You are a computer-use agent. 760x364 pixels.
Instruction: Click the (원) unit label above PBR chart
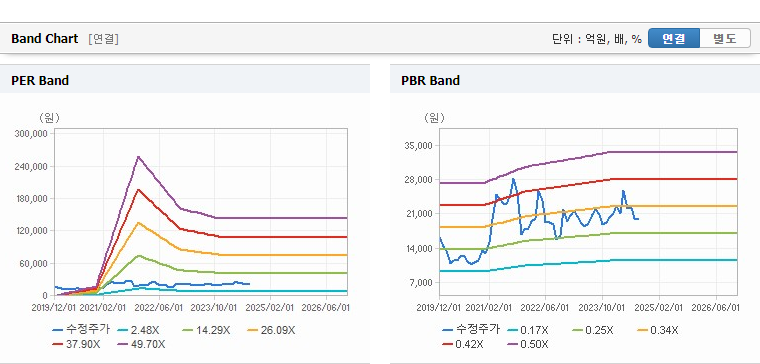[434, 118]
